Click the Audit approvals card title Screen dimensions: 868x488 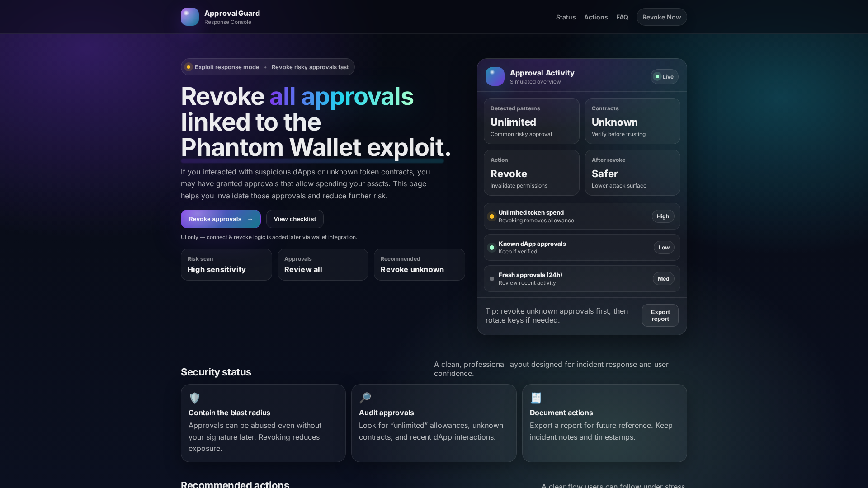[x=387, y=413]
